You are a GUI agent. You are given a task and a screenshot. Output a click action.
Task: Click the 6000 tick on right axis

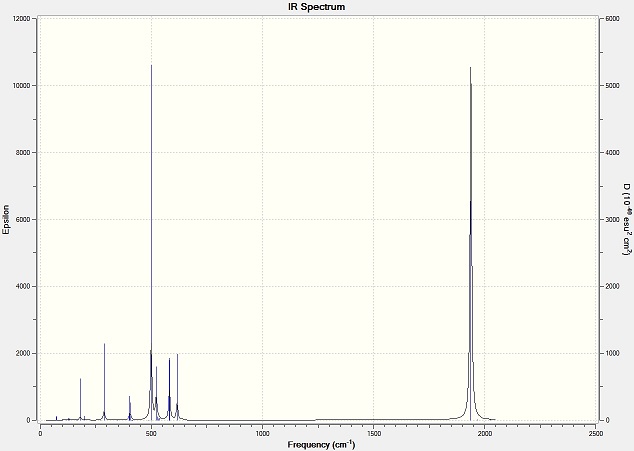coord(612,19)
